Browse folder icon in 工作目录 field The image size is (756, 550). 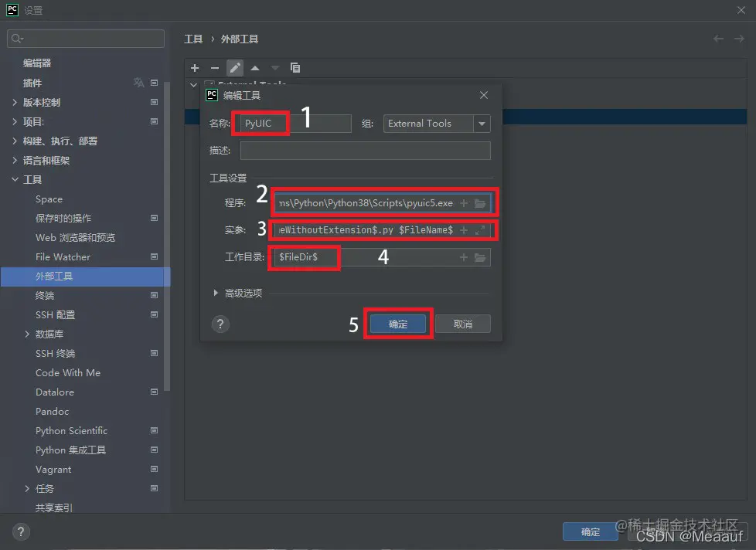click(x=480, y=257)
